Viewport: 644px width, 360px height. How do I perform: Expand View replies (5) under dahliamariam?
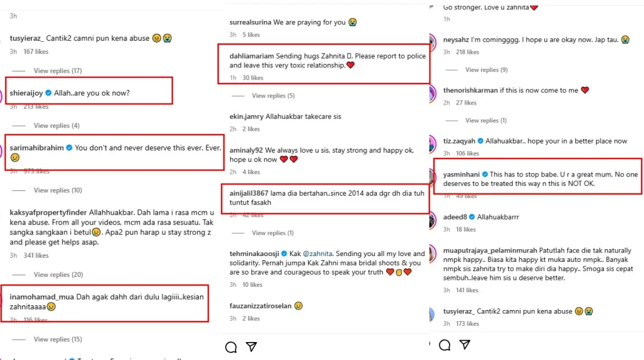tap(273, 96)
